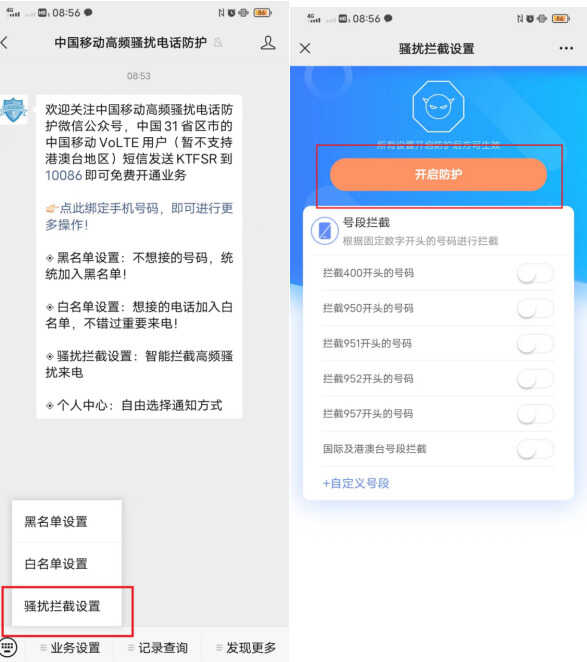Close the 骚扰拦截设置 page with X
This screenshot has width=587, height=662.
305,49
